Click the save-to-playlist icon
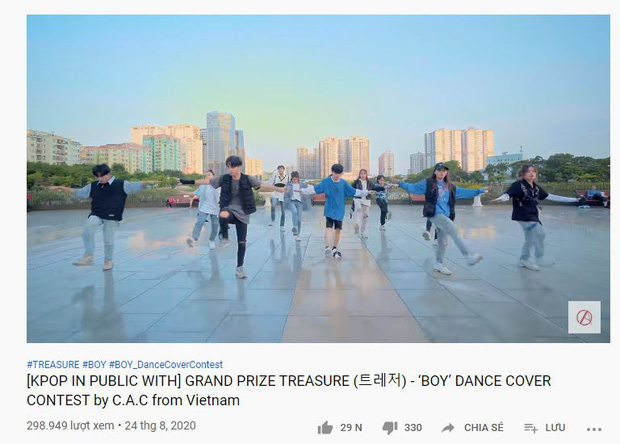This screenshot has height=444, width=620. (x=531, y=428)
